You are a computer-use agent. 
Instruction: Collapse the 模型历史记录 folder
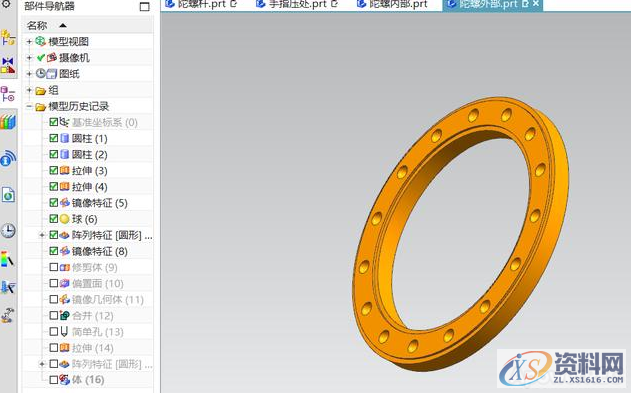[29, 106]
